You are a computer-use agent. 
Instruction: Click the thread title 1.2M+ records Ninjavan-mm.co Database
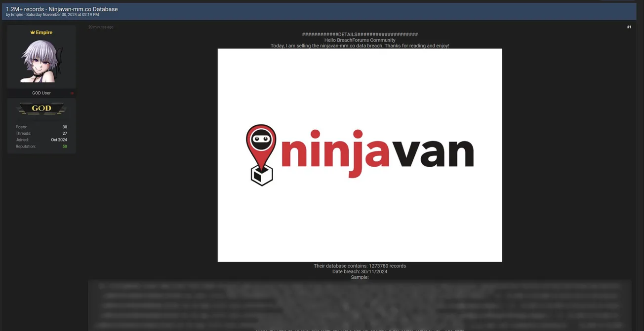(61, 9)
